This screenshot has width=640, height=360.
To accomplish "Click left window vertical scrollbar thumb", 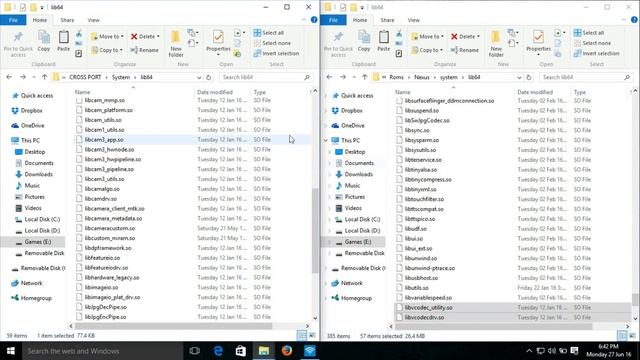I will tap(315, 231).
